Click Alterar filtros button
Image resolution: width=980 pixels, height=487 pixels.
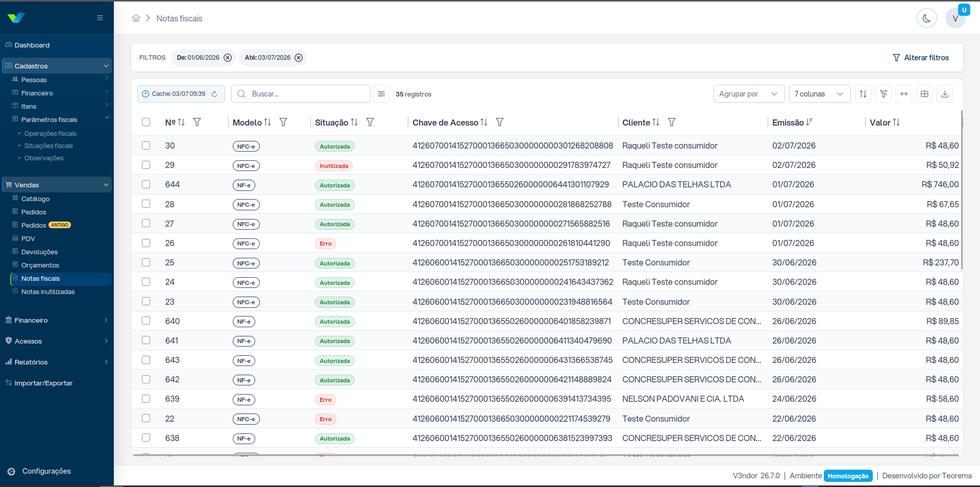[921, 58]
